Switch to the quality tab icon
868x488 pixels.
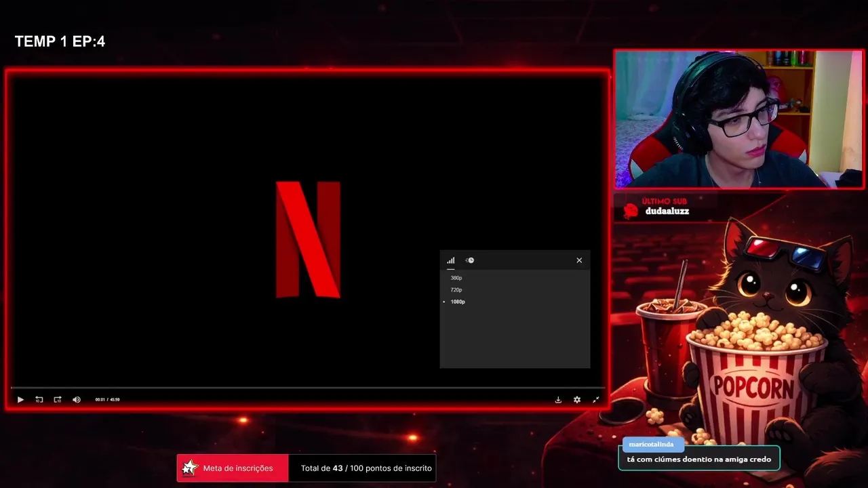pos(451,260)
